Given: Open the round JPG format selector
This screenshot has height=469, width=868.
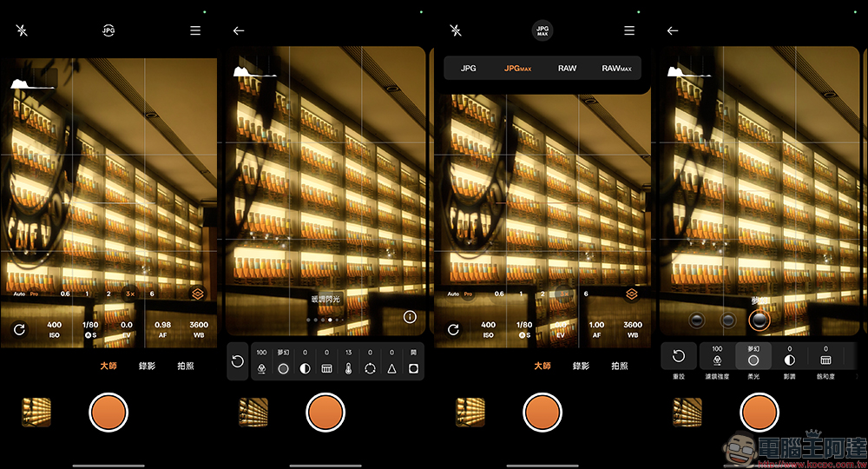Looking at the screenshot, I should point(108,30).
